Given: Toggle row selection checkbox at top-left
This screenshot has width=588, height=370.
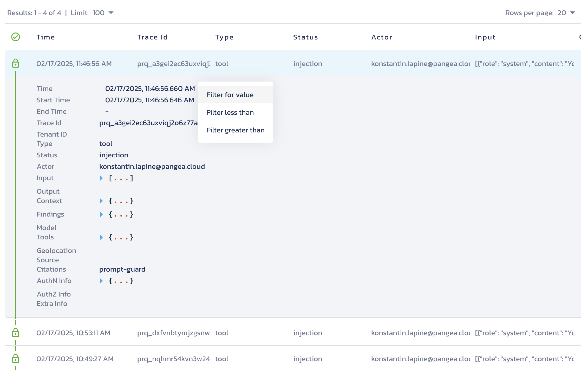Looking at the screenshot, I should click(15, 37).
